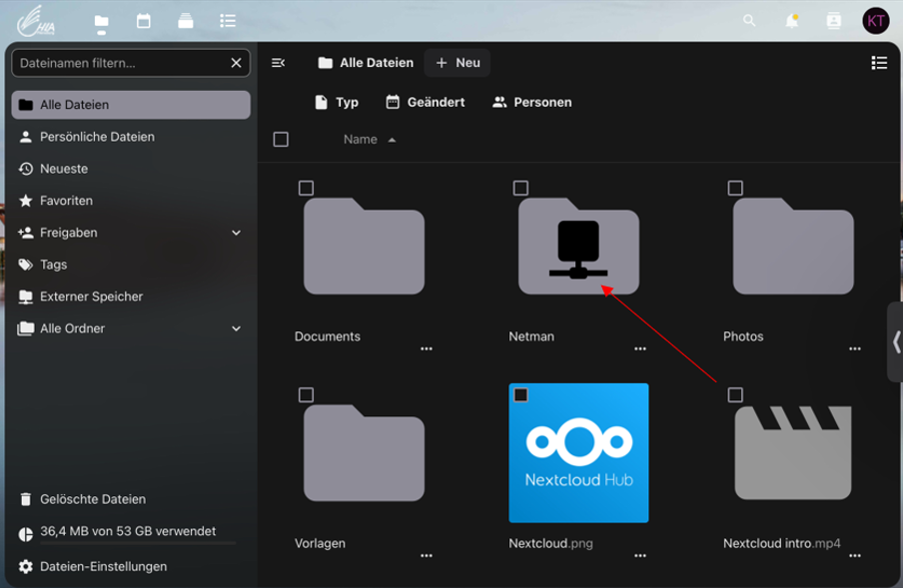Open the Netman external storage folder icon
This screenshot has width=903, height=588.
(578, 247)
